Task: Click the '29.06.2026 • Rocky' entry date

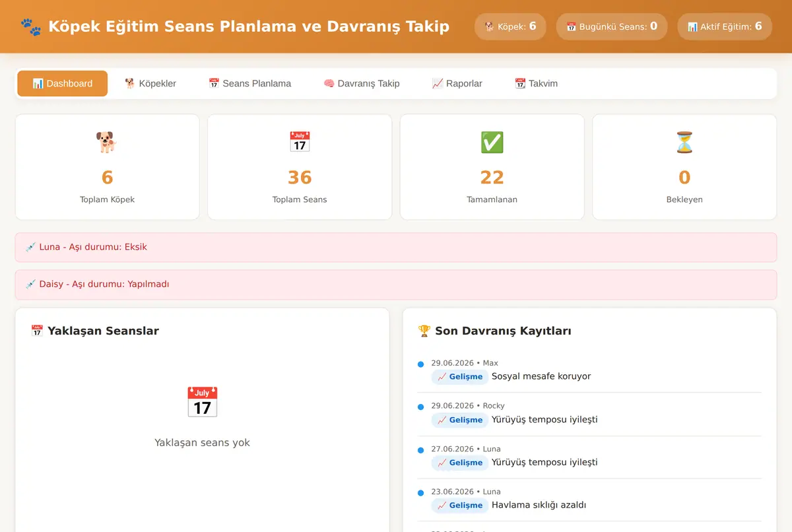Action: point(468,406)
